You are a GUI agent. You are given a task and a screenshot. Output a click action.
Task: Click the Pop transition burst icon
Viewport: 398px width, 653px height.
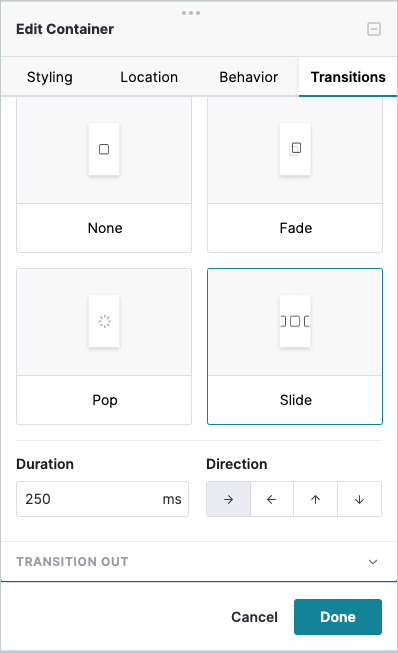[x=104, y=321]
